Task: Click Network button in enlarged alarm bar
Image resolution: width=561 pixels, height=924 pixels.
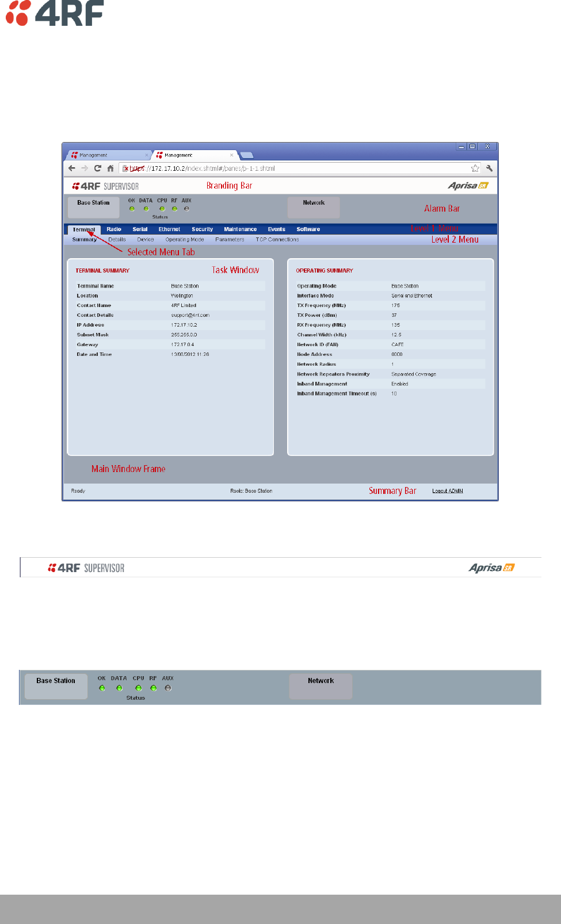Action: tap(320, 687)
